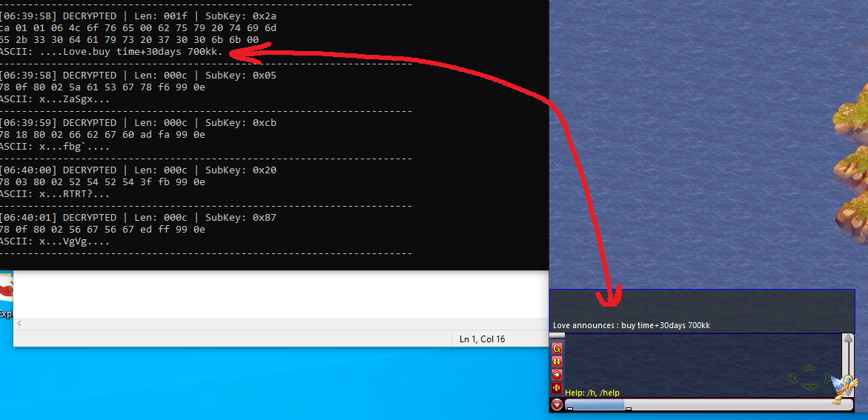This screenshot has height=420, width=868.
Task: Click inside the chat message input bar
Action: [x=704, y=404]
